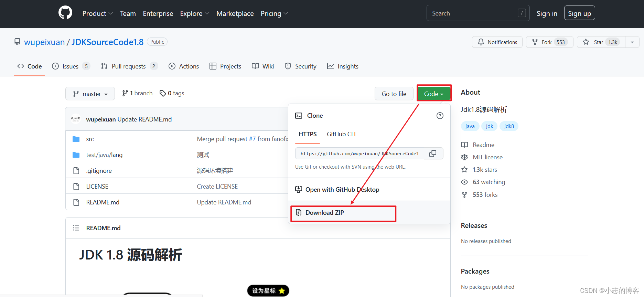Click the HTTPS clone URL field
Screen dimensions: 644x297
tap(359, 153)
